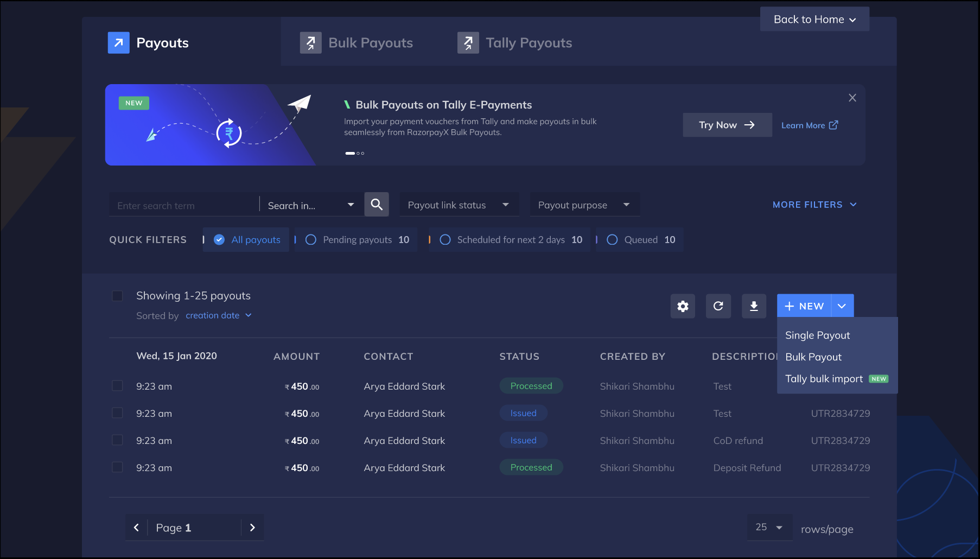Choose Tally bulk import from the menu

[x=836, y=378]
